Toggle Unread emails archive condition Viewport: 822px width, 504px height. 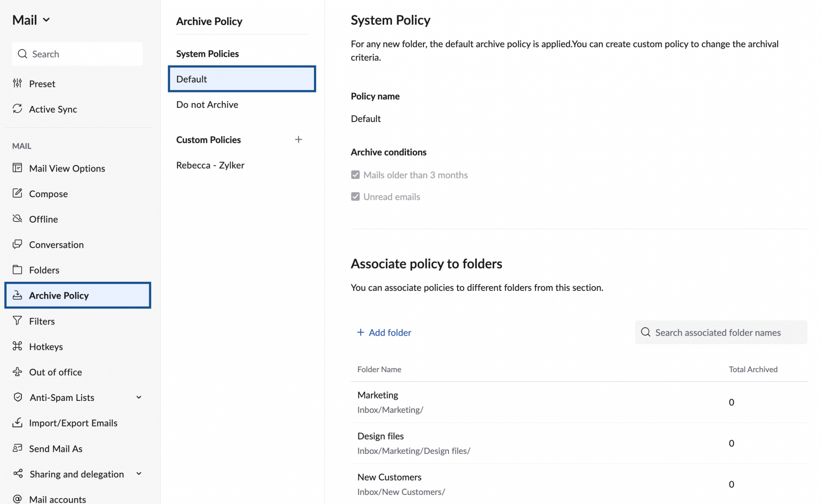click(x=355, y=197)
